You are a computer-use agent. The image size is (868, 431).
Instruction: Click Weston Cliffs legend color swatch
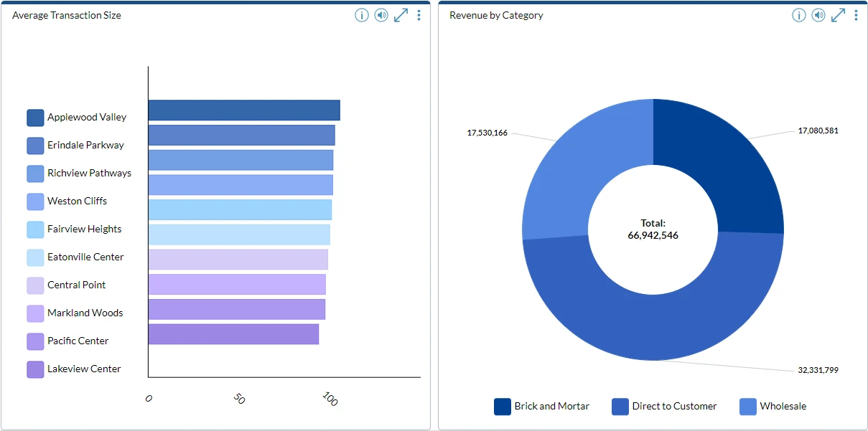pyautogui.click(x=35, y=202)
